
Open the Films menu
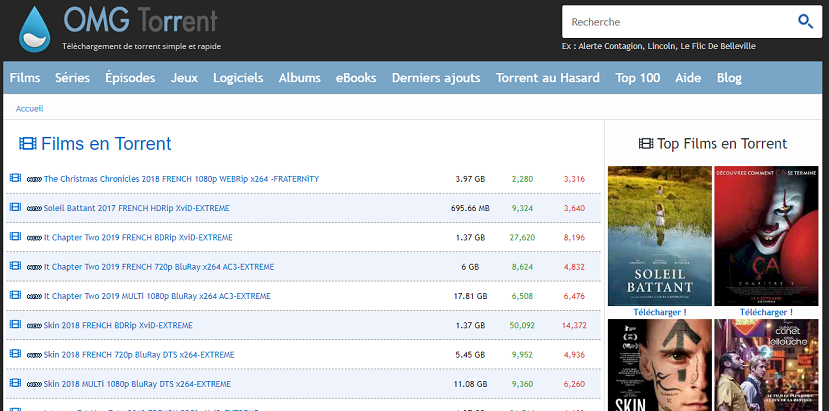pyautogui.click(x=25, y=78)
